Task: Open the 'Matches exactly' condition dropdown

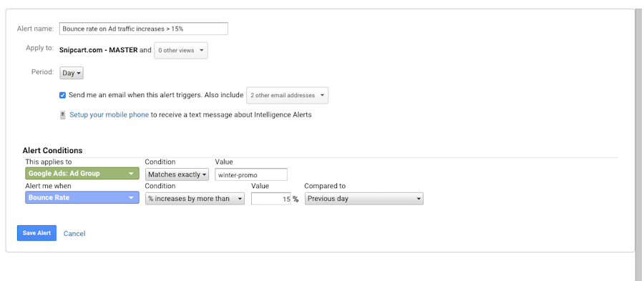Action: pyautogui.click(x=177, y=174)
